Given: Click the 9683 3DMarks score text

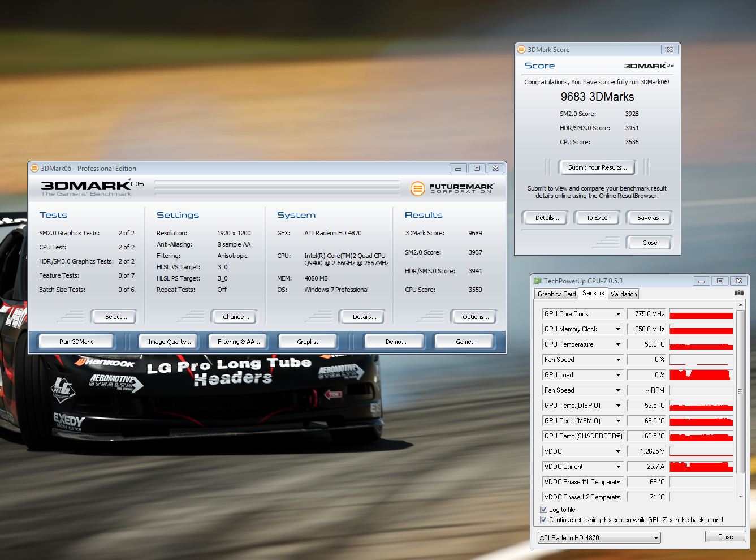Looking at the screenshot, I should [597, 97].
